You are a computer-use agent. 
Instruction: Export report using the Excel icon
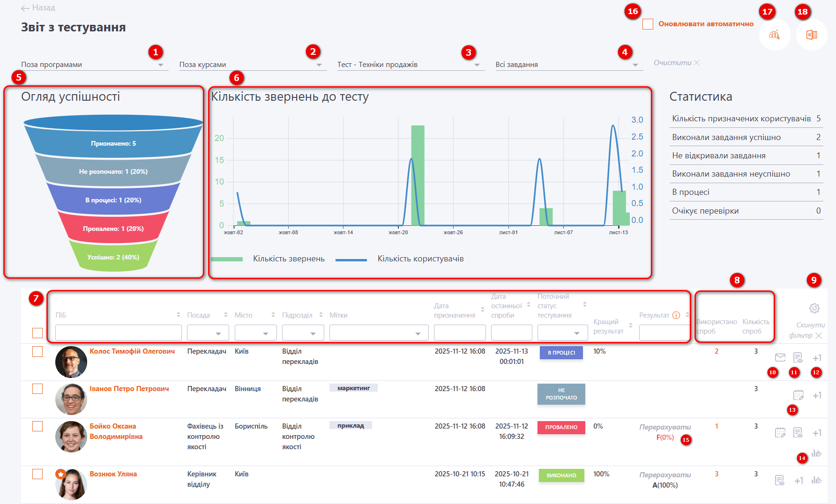click(811, 35)
